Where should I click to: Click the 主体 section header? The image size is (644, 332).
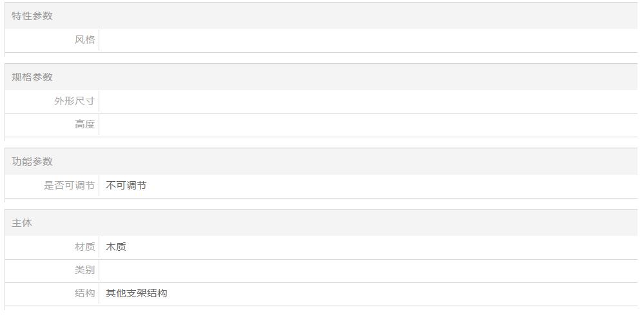pyautogui.click(x=22, y=223)
